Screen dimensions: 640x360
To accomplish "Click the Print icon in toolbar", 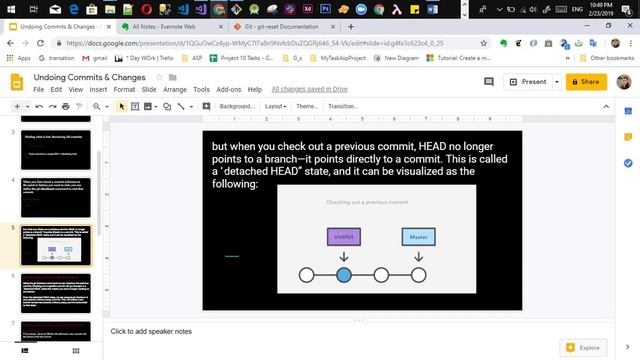I will (66, 107).
